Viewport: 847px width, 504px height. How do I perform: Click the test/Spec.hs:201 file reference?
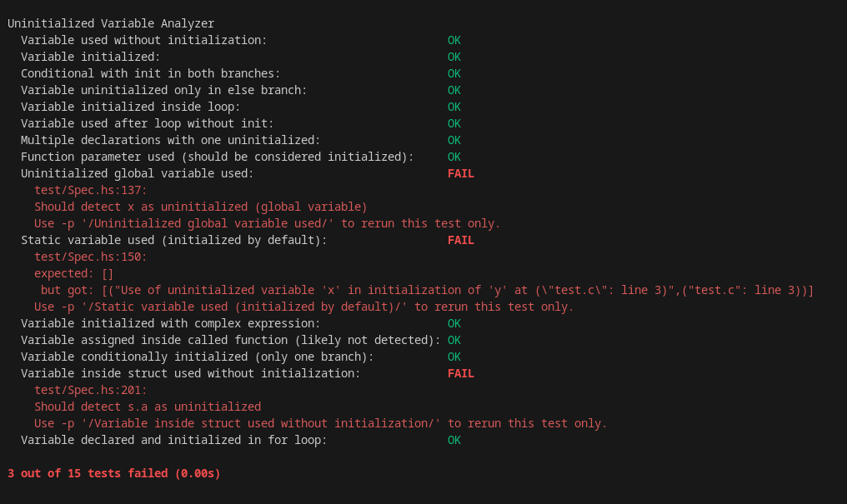tap(90, 390)
